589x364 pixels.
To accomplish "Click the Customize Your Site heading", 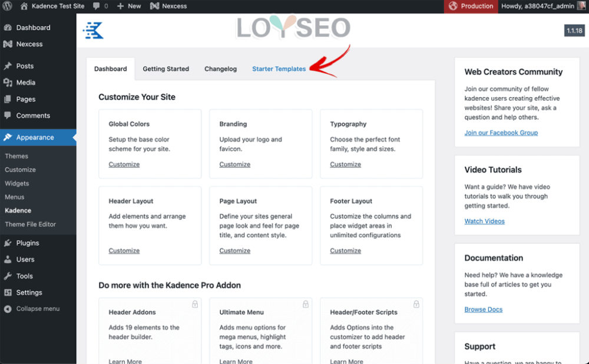I will [137, 97].
